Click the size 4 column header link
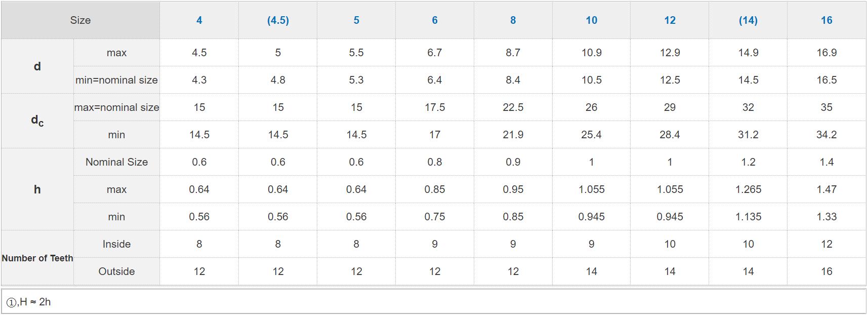Screen dimensions: 868x315 [199, 20]
